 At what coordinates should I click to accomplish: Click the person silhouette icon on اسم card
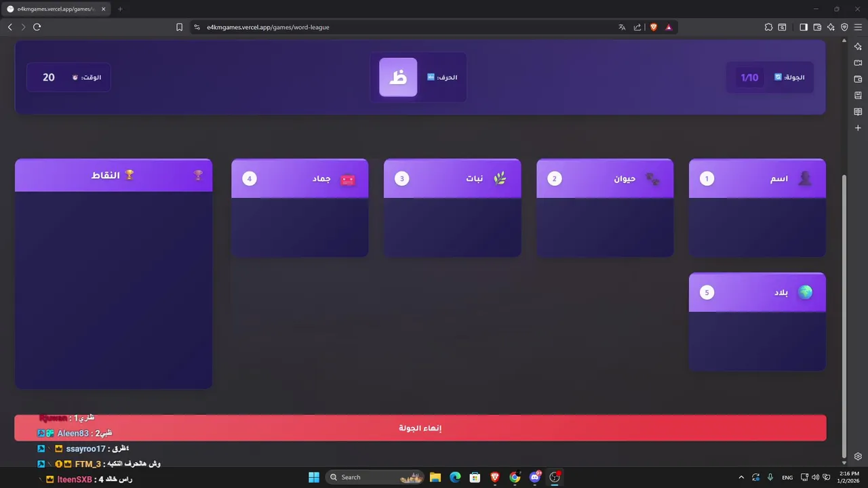pos(805,179)
